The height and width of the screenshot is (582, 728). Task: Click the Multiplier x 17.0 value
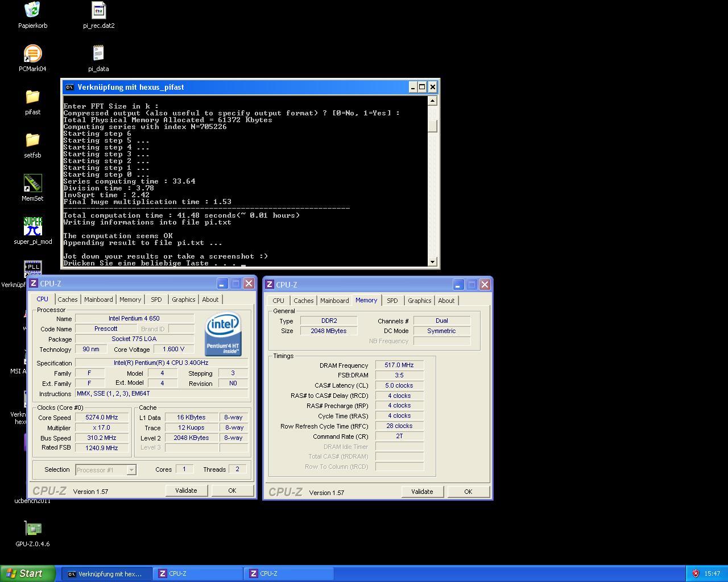click(102, 427)
